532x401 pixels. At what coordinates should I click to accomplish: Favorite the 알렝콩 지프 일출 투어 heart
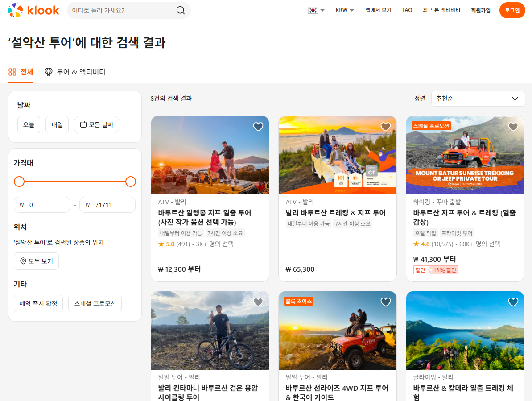(x=258, y=127)
